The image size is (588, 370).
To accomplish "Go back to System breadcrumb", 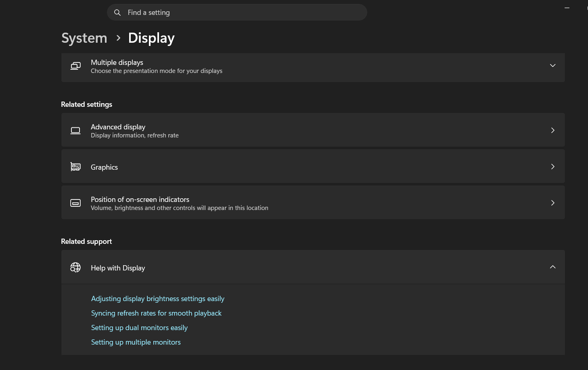I will [x=84, y=38].
